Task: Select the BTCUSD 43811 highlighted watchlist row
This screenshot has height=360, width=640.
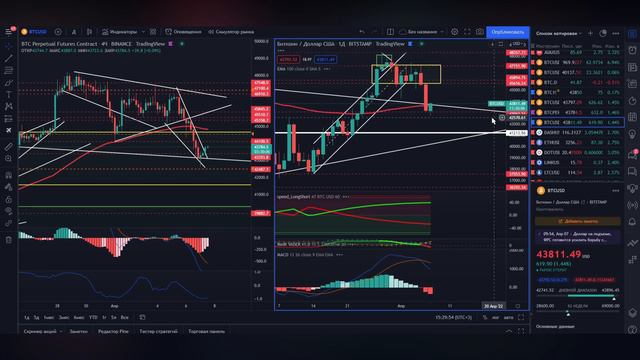Action: point(578,122)
